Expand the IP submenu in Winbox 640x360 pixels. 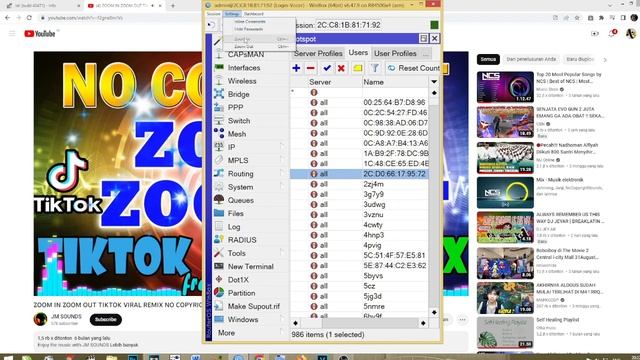[x=282, y=147]
